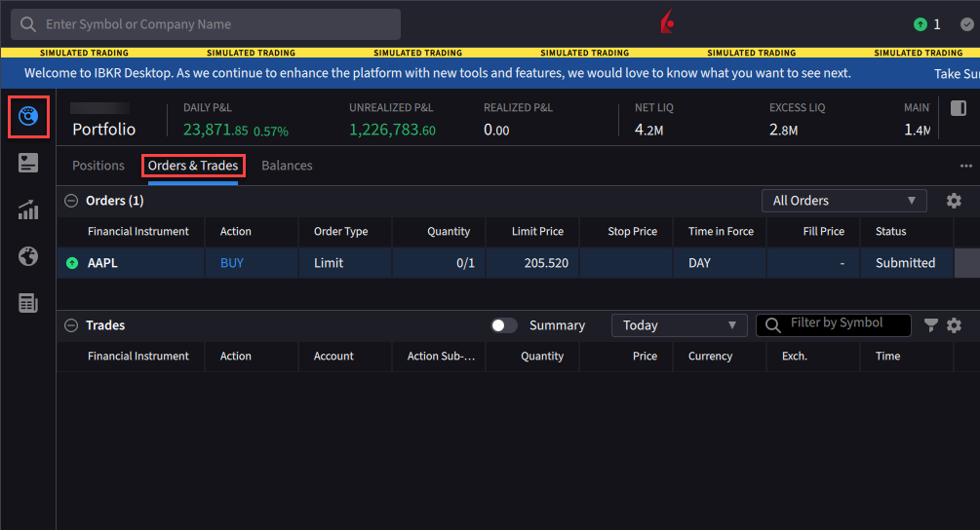Sort orders by Financial Instrument header
The height and width of the screenshot is (530, 980).
coord(138,231)
